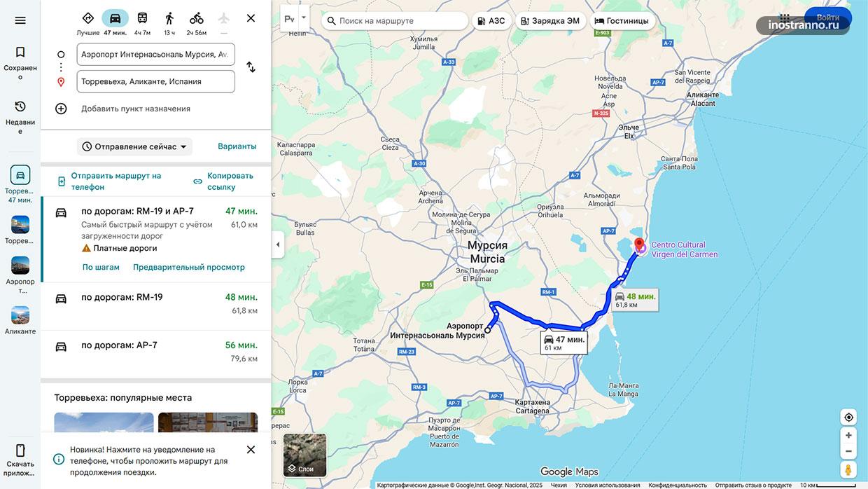Swap start and destination points
Screen dimensions: 868x489
251,67
